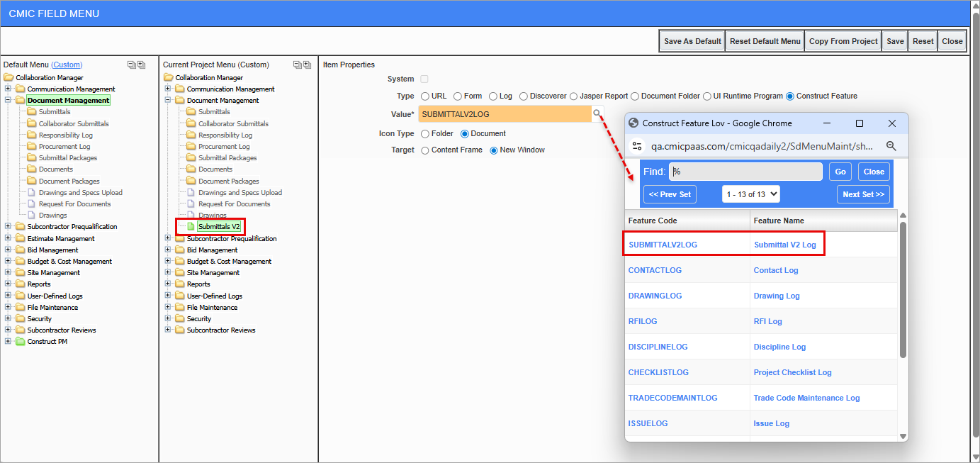The image size is (980, 463).
Task: Click Drawings document icon in Default Menu
Action: (x=32, y=216)
